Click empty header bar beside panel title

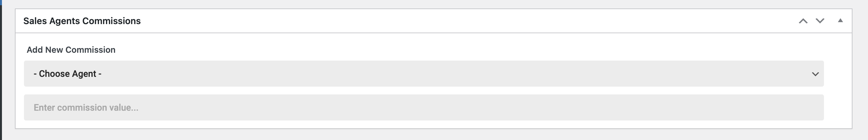(438, 21)
